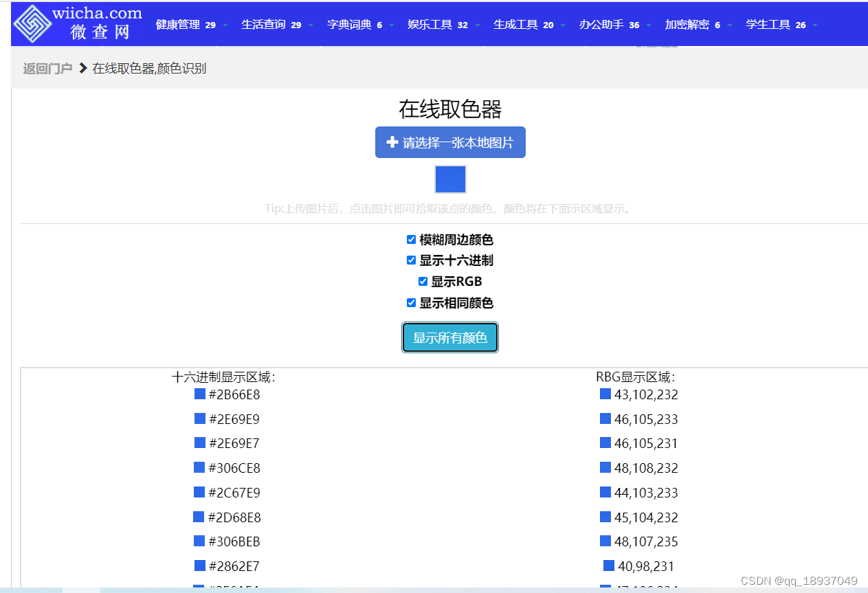Click swatch next to #2B66E8
The height and width of the screenshot is (593, 868).
(x=200, y=394)
